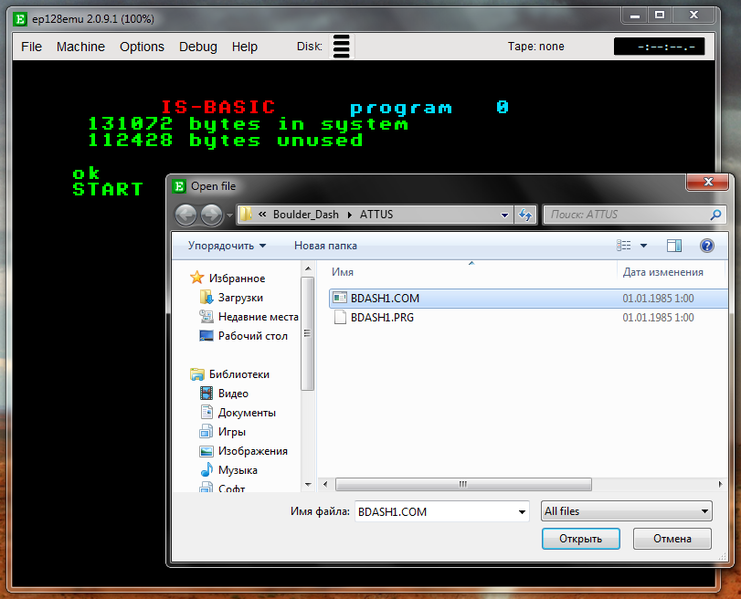This screenshot has height=599, width=741.
Task: Click the Имя файла text field
Action: pyautogui.click(x=435, y=512)
